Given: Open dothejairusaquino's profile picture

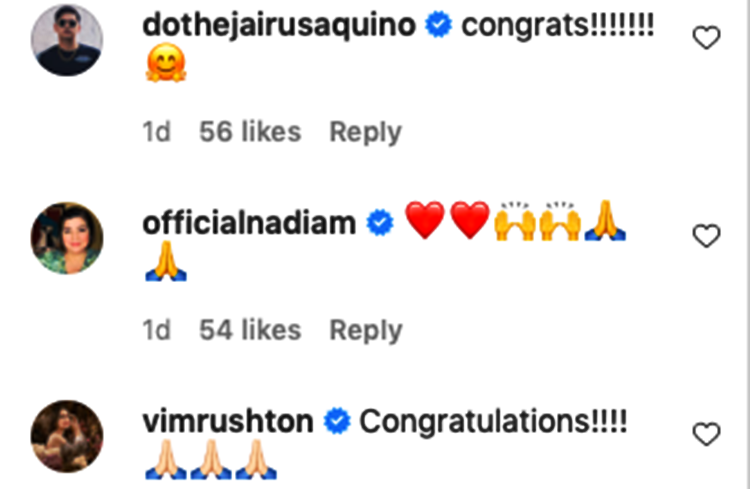Looking at the screenshot, I should (67, 40).
